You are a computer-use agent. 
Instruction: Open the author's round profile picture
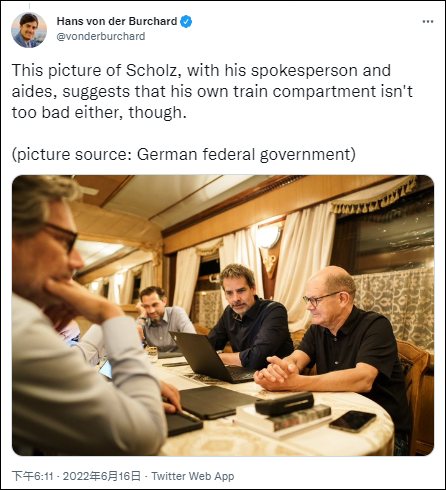[29, 30]
